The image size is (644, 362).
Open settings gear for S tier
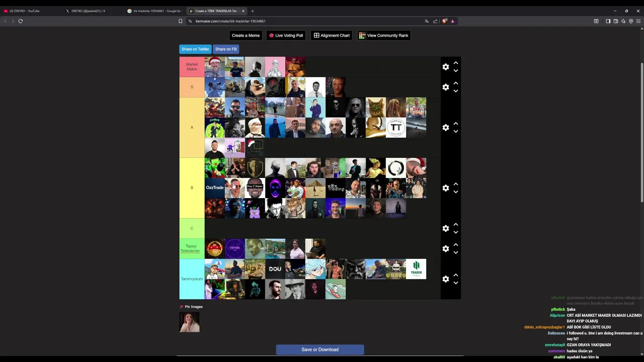point(445,87)
